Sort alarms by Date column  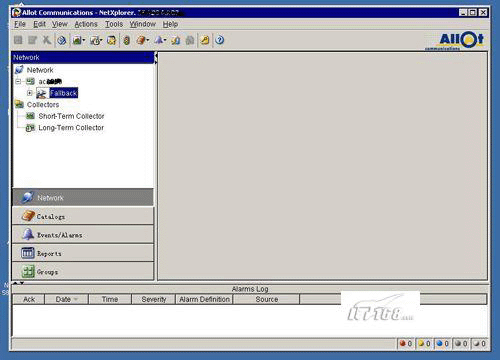coord(66,299)
